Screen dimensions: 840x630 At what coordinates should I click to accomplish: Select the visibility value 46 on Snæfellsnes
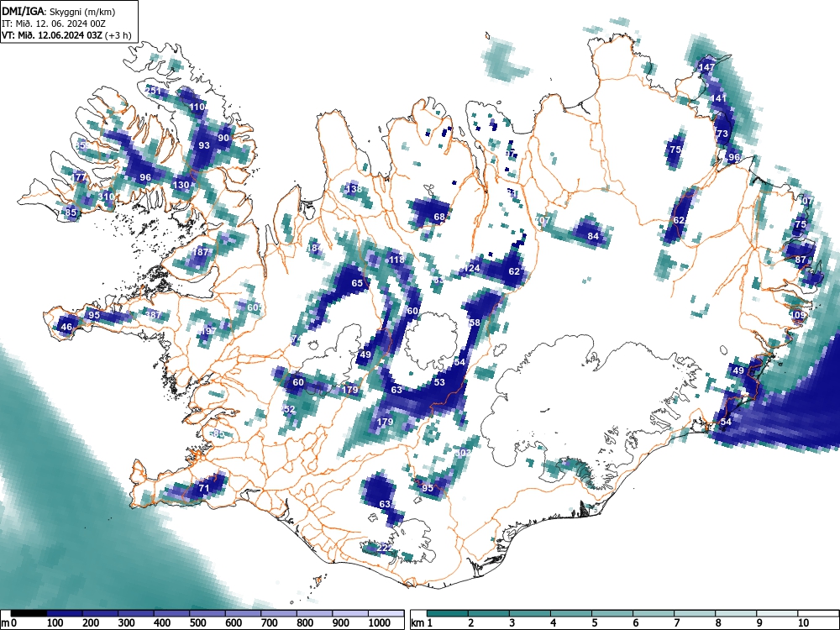(66, 327)
